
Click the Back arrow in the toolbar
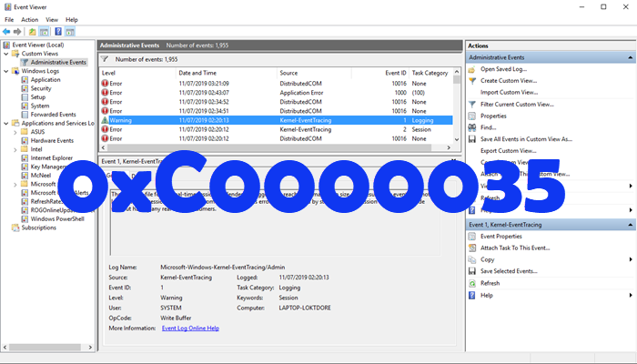[x=7, y=31]
